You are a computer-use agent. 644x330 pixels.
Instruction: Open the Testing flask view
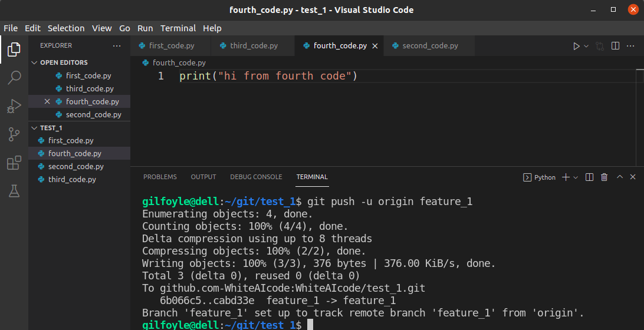pos(14,191)
